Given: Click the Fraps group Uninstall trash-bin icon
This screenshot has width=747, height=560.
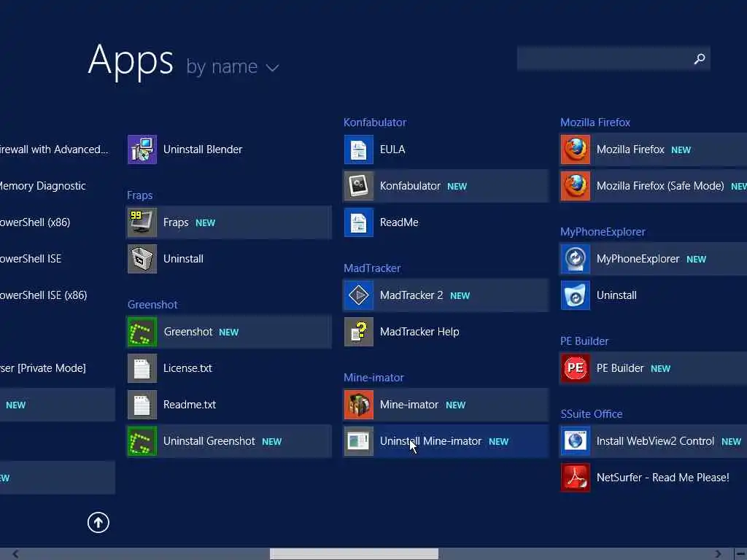Looking at the screenshot, I should pos(142,259).
